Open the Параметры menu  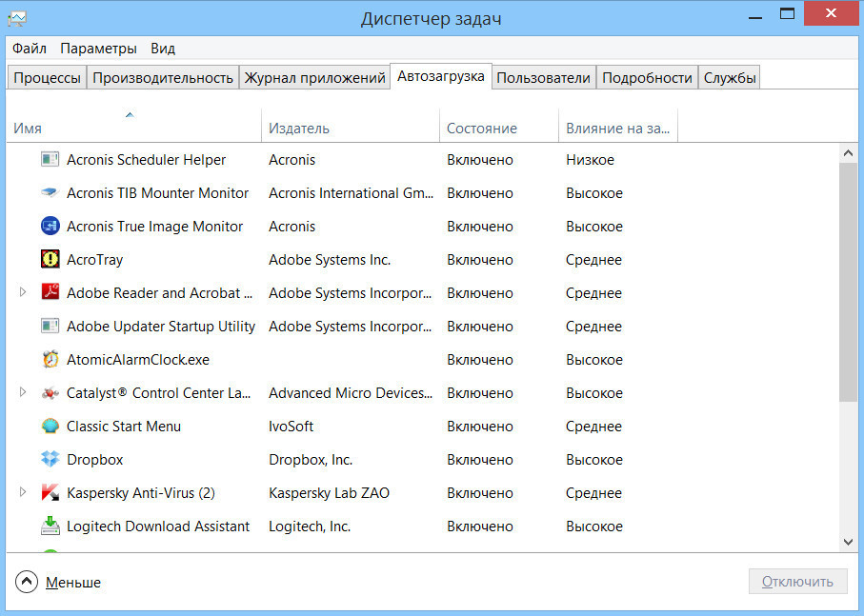(98, 48)
